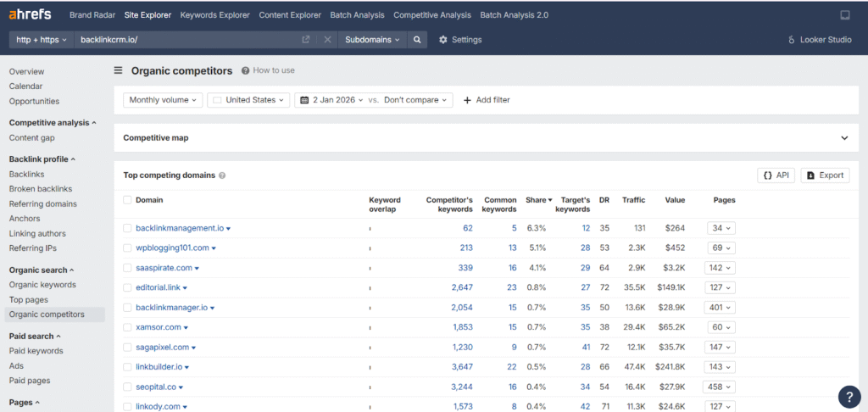Export the competing domains table
Screen dimensions: 868x412
(825, 175)
